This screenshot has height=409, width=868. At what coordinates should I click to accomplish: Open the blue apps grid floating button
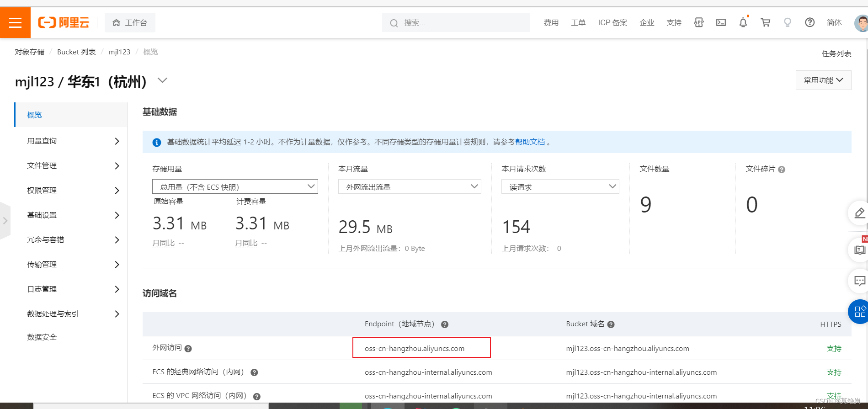(x=859, y=312)
